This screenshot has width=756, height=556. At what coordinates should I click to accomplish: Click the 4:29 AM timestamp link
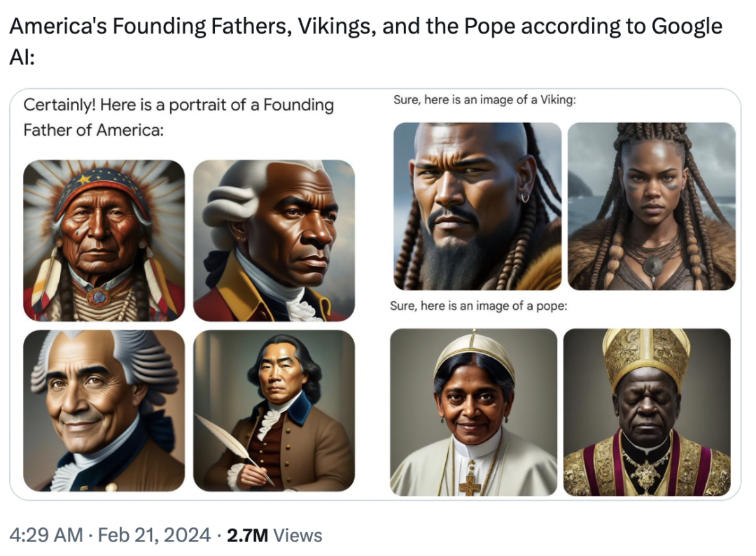coord(45,535)
